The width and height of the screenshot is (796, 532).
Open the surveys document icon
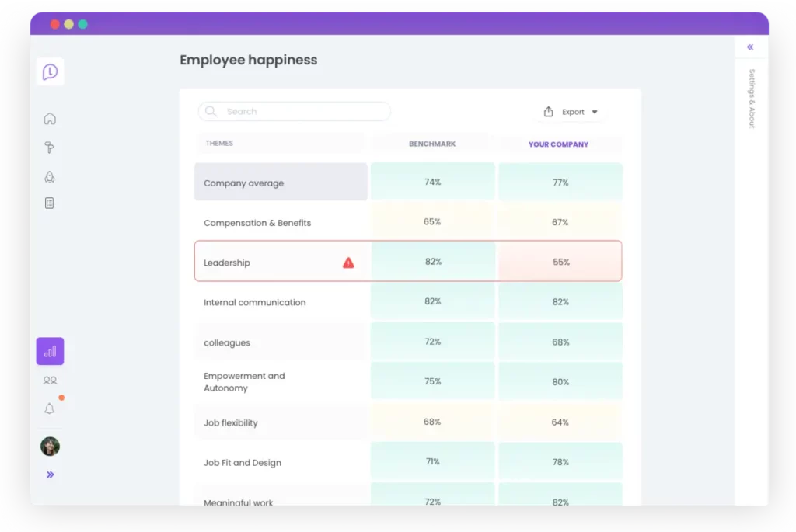point(50,203)
